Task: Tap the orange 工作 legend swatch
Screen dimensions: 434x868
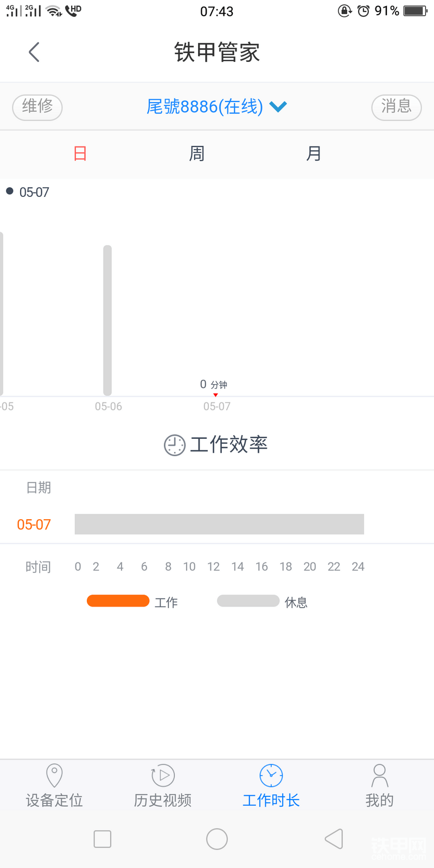Action: pyautogui.click(x=118, y=601)
